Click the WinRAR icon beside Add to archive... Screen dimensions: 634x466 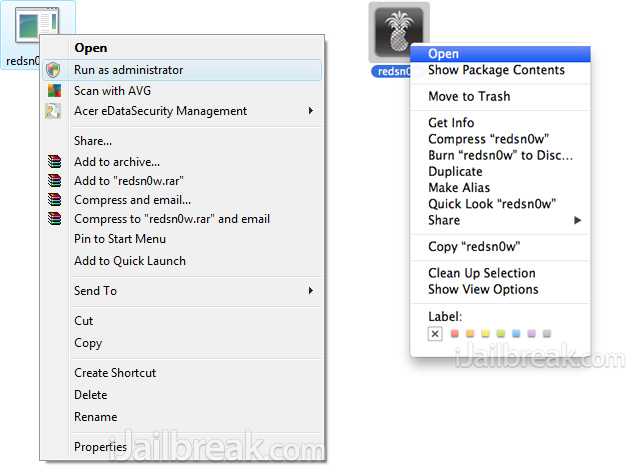[54, 162]
